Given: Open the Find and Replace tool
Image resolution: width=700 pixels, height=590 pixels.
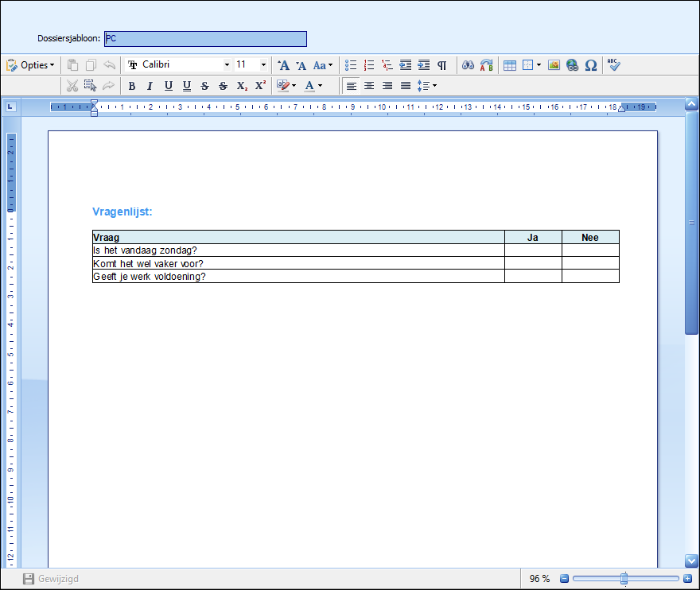Looking at the screenshot, I should pos(486,65).
